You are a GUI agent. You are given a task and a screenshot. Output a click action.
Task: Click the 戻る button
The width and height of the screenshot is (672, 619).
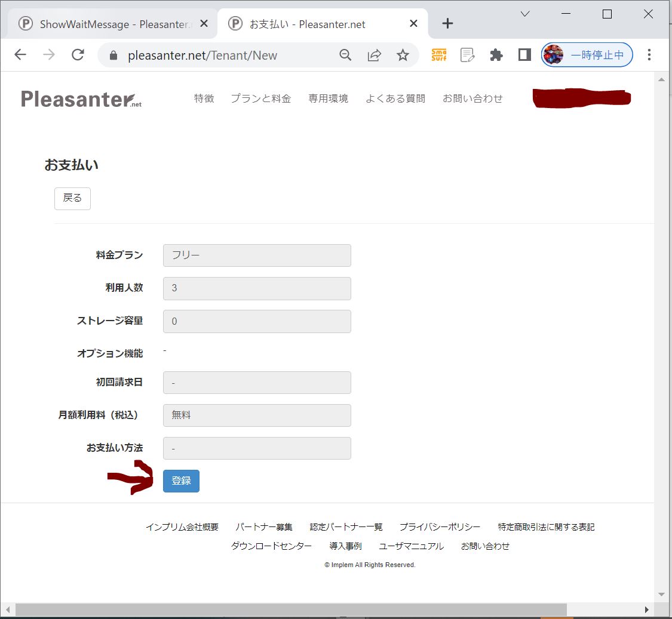72,198
